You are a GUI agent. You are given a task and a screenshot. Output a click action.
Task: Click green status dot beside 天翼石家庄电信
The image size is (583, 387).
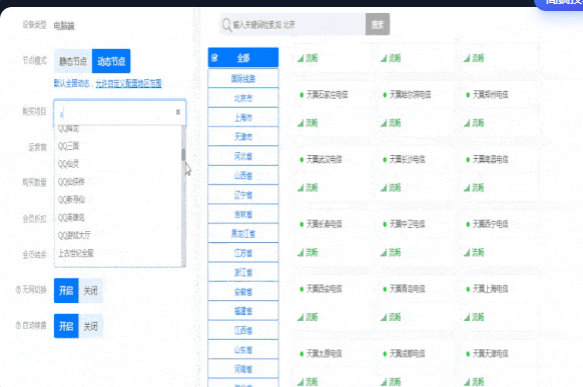pos(302,95)
